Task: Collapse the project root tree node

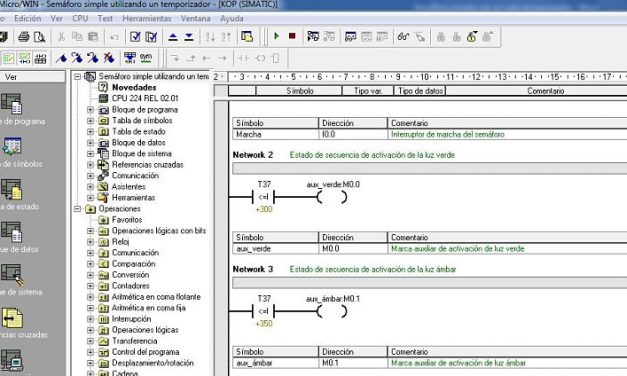Action: (x=78, y=76)
